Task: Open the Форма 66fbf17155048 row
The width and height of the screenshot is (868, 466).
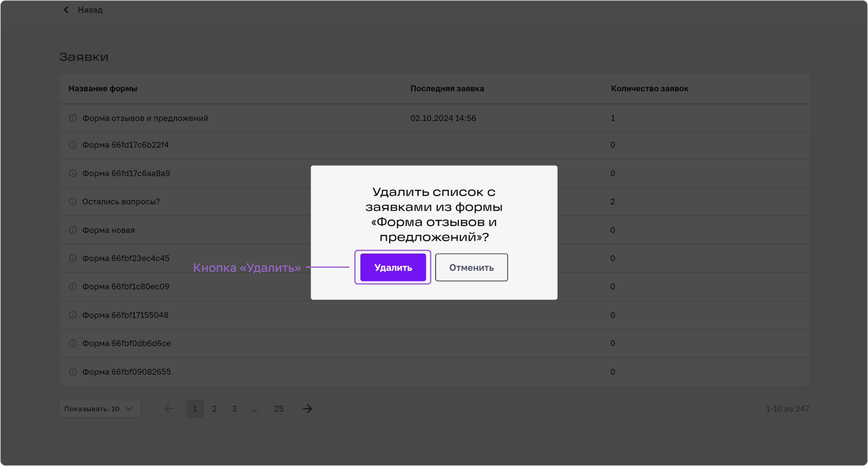Action: tap(434, 315)
